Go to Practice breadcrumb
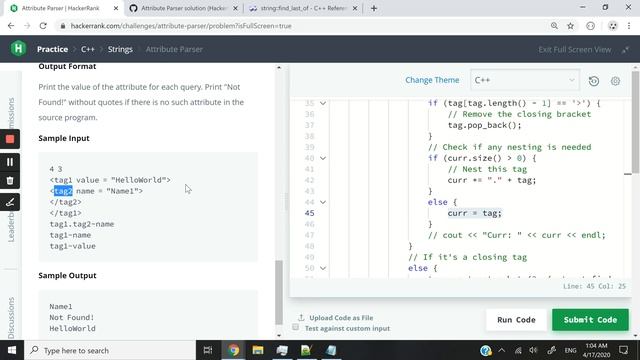 tap(52, 49)
